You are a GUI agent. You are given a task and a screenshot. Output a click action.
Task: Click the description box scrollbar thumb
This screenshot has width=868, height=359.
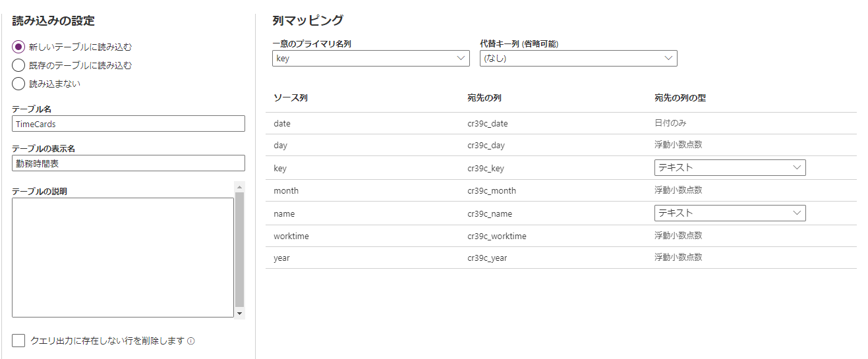click(239, 249)
